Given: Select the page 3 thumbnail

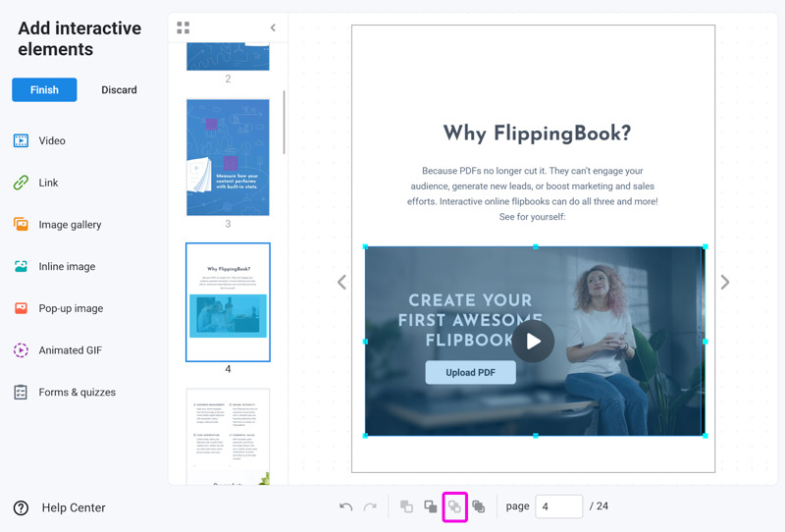Looking at the screenshot, I should tap(228, 157).
